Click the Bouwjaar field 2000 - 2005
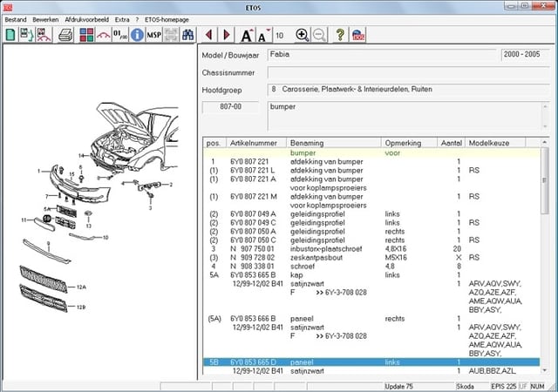This screenshot has height=392, width=558. 525,55
